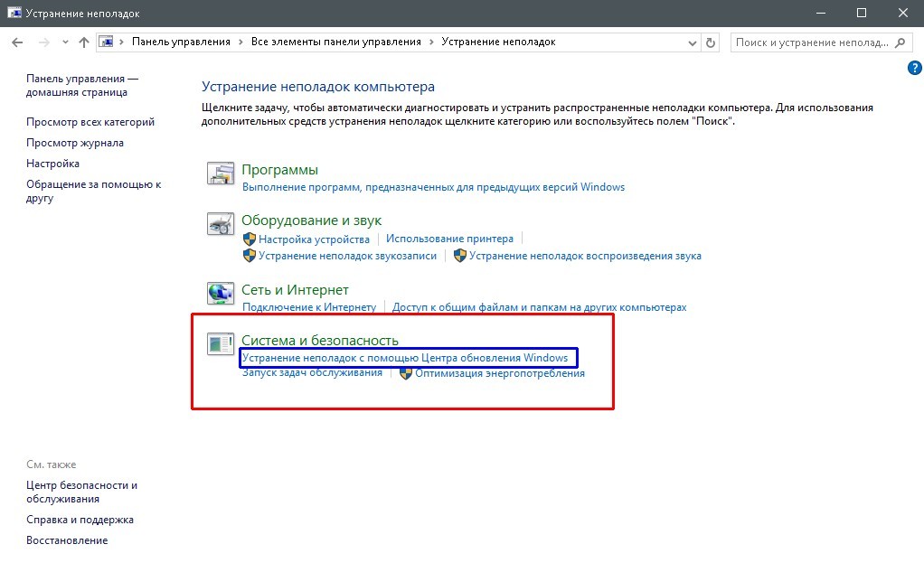
Task: Click shield icon beside "Настройка устройства"
Action: click(x=250, y=239)
